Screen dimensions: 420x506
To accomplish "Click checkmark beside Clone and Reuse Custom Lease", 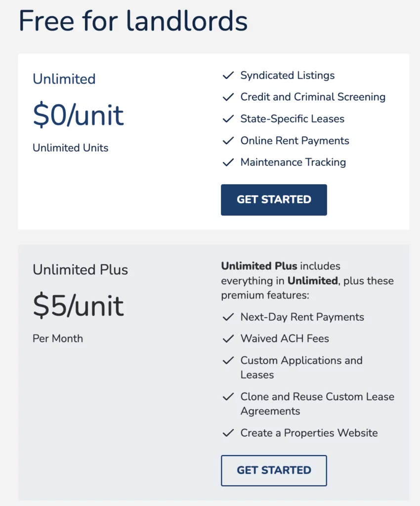I will coord(228,397).
